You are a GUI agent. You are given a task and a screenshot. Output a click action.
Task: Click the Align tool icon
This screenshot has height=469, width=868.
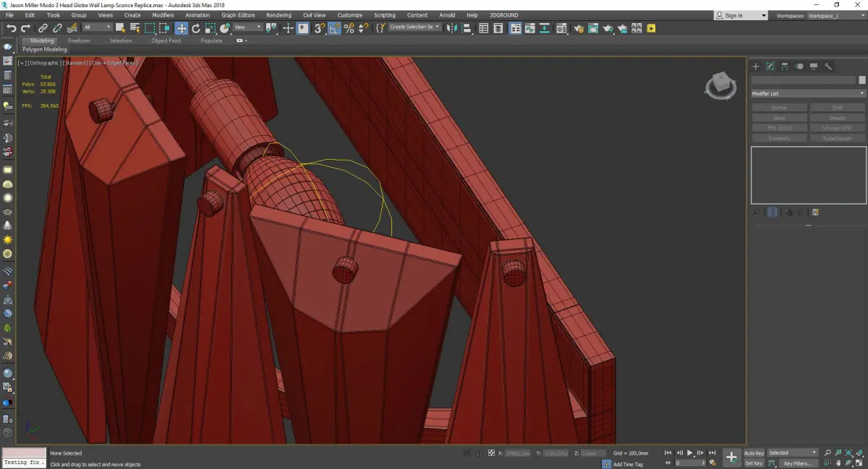[467, 28]
